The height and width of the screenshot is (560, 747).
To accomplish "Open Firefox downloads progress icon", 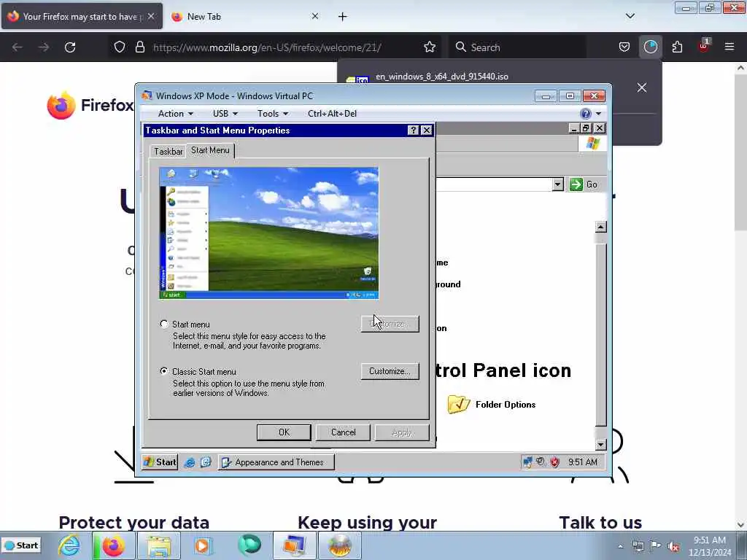I will click(650, 47).
